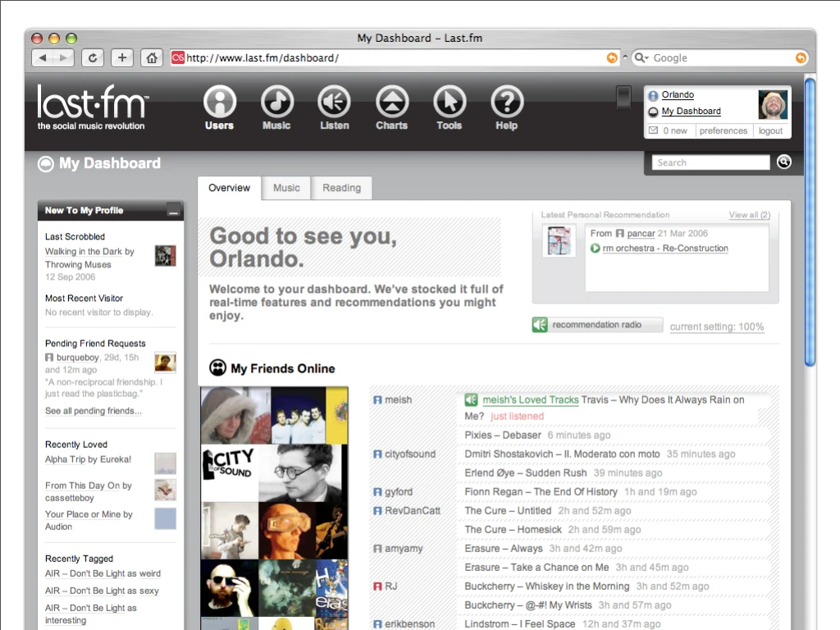Screen dimensions: 840x630
Task: Click Throwing Muses album thumbnail
Action: coord(165,256)
